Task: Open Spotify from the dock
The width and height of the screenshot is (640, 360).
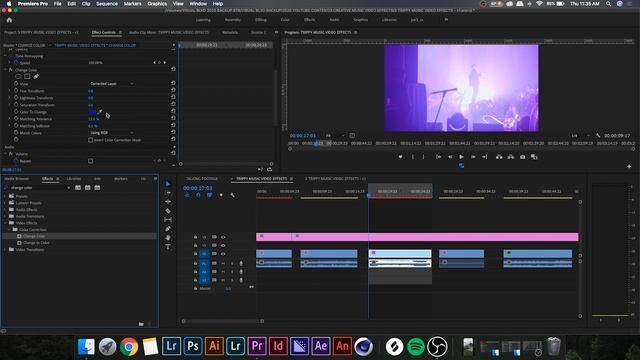Action: coord(416,346)
